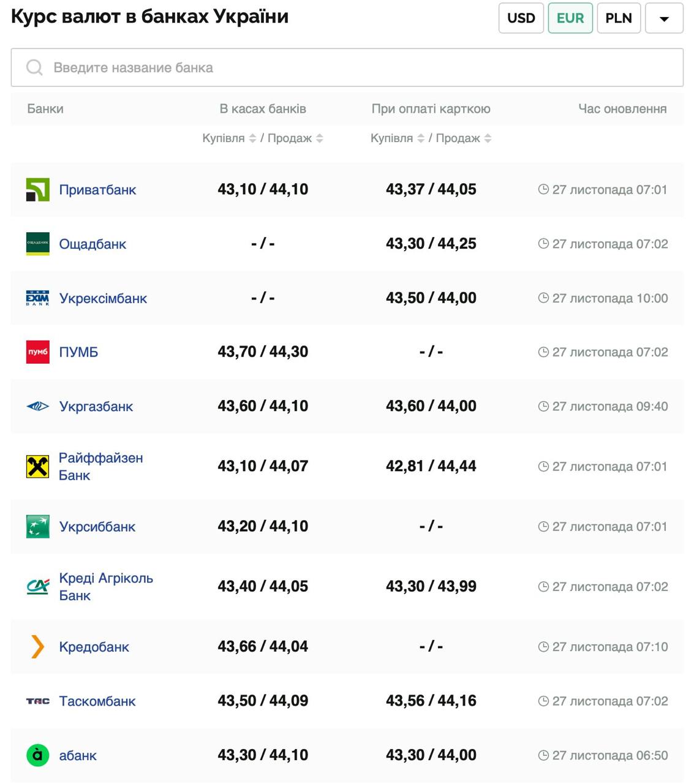Click the Укргазбанк logo icon
Image resolution: width=694 pixels, height=784 pixels.
click(x=37, y=406)
